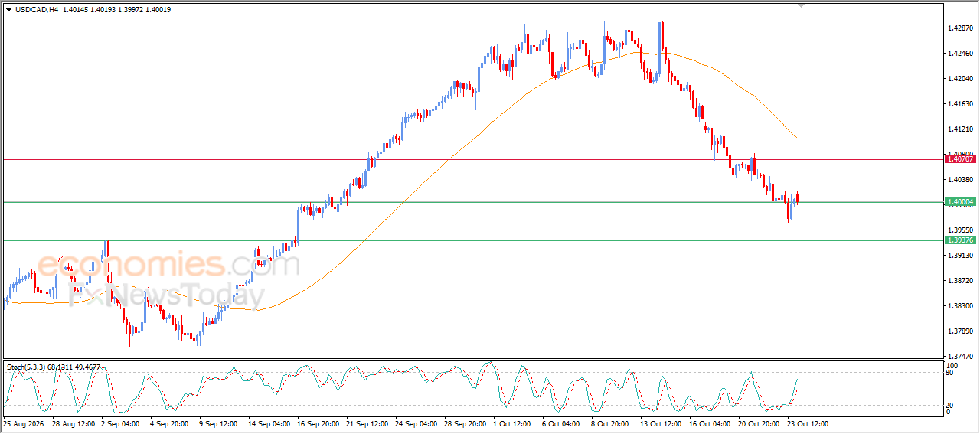Click the USDCAD,H4 chart title text
Viewport: 980px width, 434px height.
[x=37, y=10]
